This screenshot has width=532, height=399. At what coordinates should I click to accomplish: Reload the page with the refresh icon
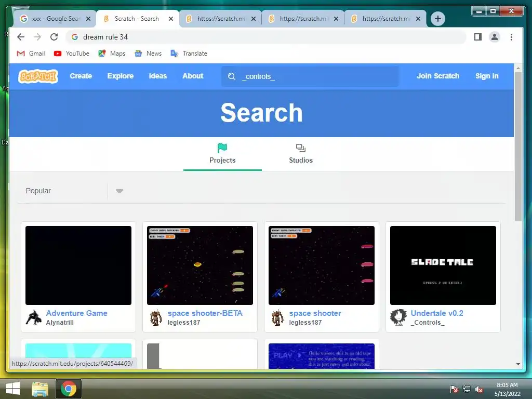54,37
